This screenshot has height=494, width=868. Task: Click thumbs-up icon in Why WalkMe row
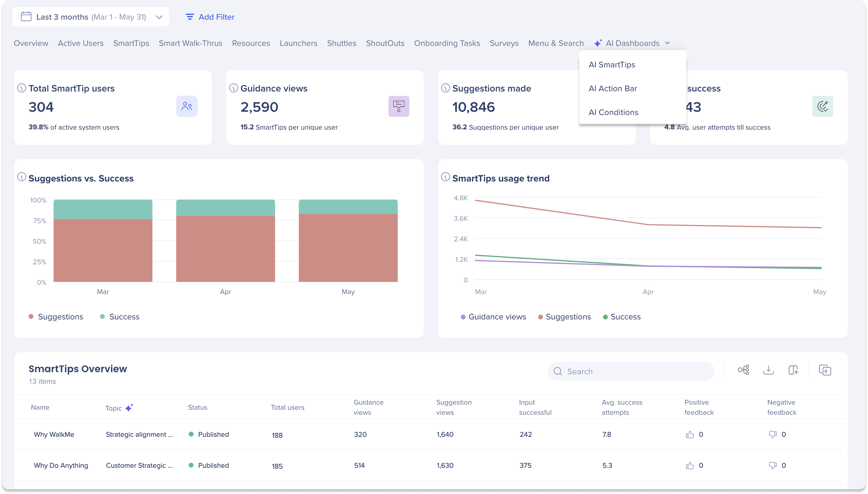690,434
